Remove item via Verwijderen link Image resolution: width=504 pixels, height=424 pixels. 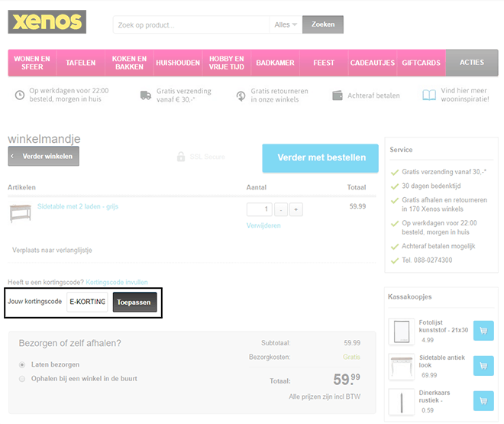(x=263, y=225)
